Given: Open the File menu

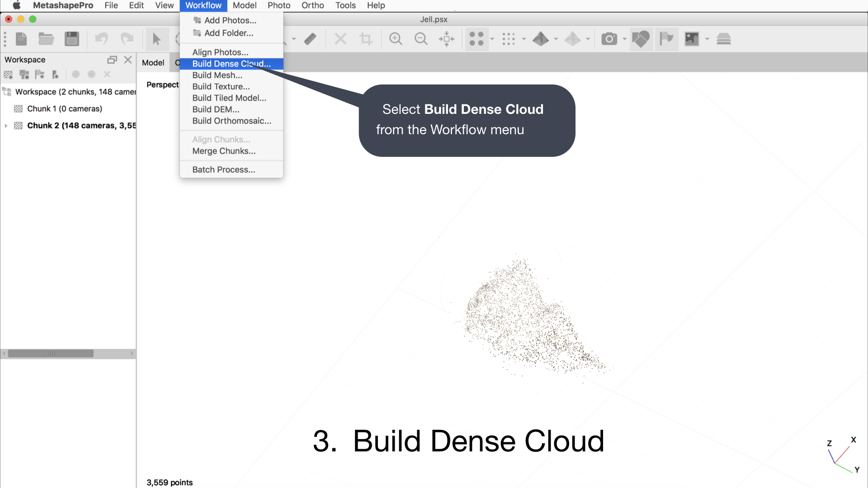Looking at the screenshot, I should pos(111,5).
